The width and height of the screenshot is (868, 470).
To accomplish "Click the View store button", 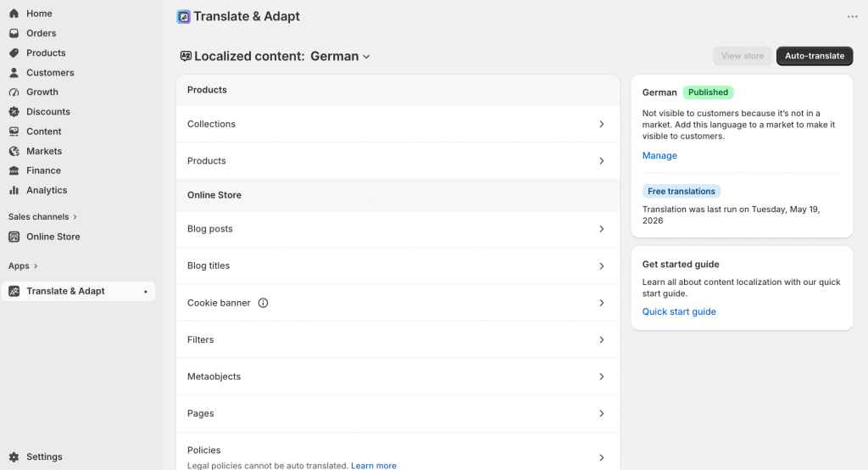I will pos(743,56).
